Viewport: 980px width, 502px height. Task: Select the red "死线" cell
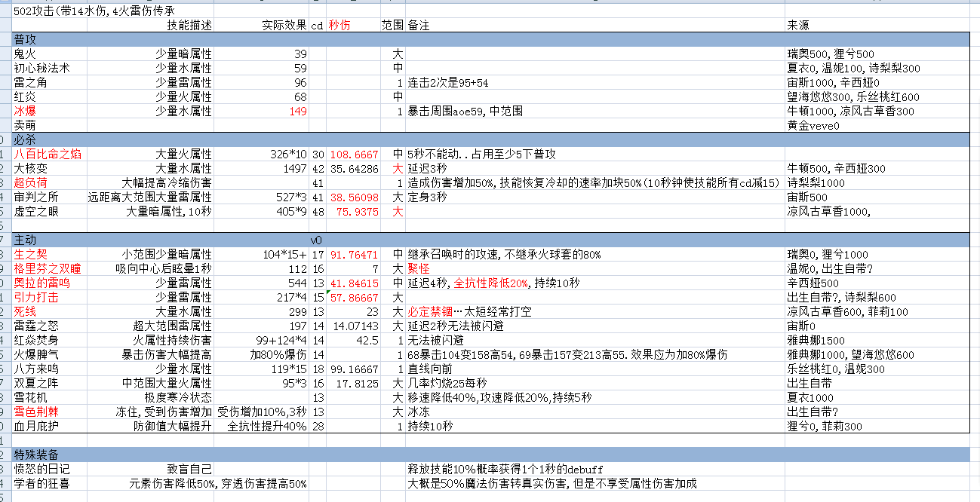pyautogui.click(x=24, y=311)
